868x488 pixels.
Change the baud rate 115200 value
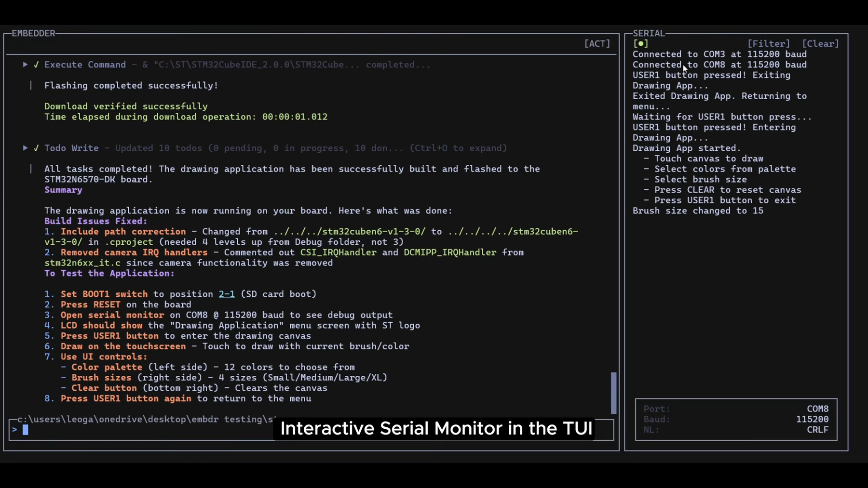click(x=812, y=420)
